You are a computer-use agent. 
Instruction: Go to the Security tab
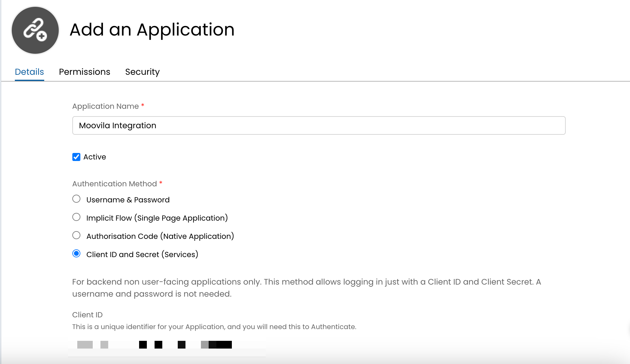142,72
